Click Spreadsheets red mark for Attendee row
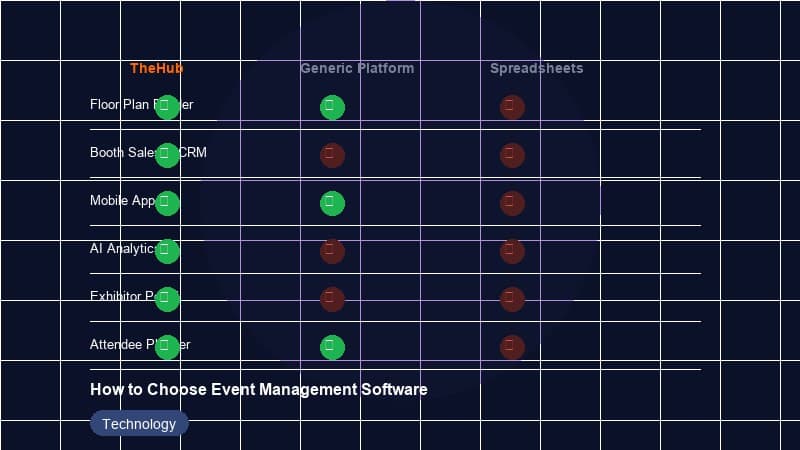800x450 pixels. point(512,347)
